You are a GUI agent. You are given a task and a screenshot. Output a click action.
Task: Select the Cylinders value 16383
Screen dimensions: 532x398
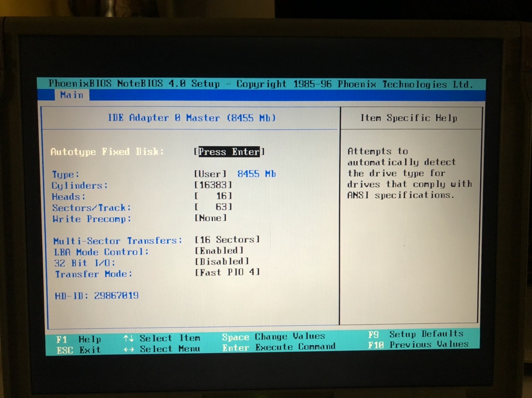tap(213, 184)
